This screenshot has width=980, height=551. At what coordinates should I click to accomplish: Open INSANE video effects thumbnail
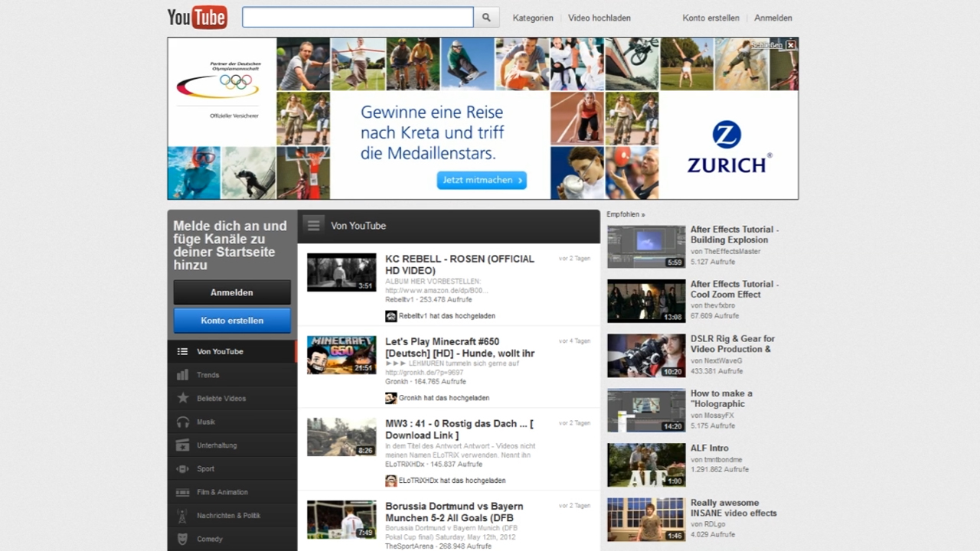pos(646,520)
